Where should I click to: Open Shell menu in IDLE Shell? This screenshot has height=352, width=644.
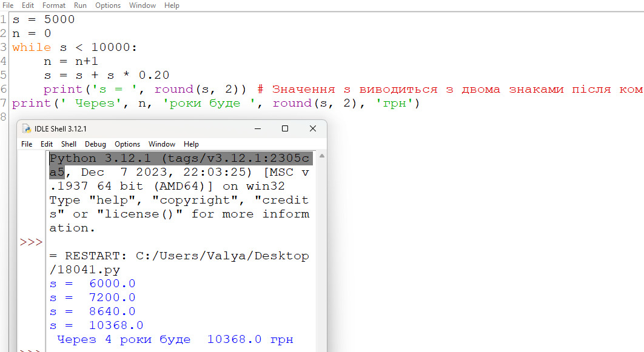click(69, 144)
